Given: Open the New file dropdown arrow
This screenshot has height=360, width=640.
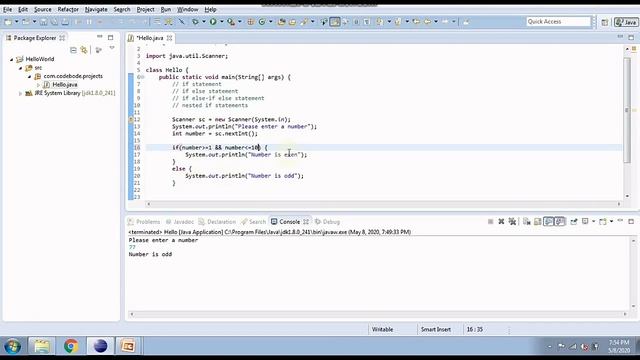Looking at the screenshot, I should click(17, 22).
